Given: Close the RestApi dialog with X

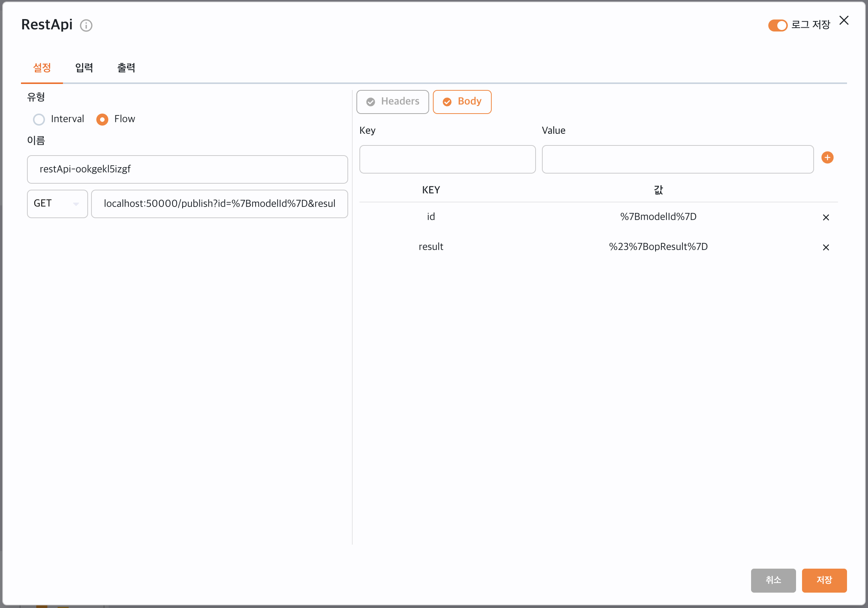Looking at the screenshot, I should click(x=844, y=20).
